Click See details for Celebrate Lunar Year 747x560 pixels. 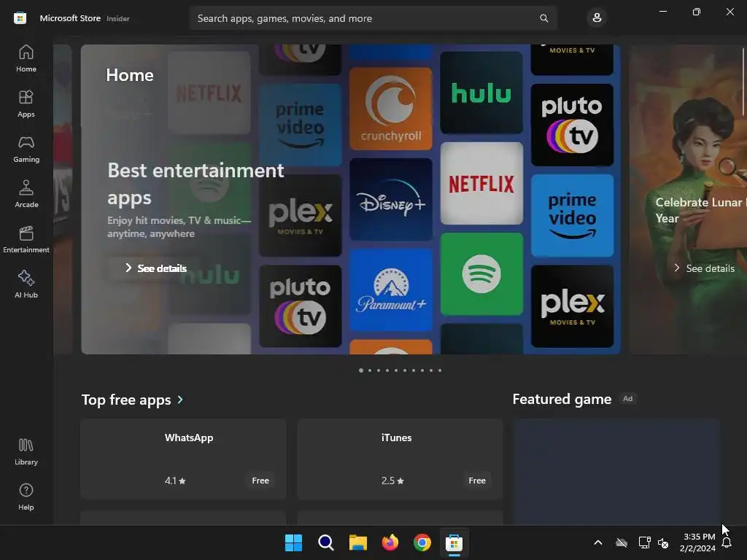(704, 268)
